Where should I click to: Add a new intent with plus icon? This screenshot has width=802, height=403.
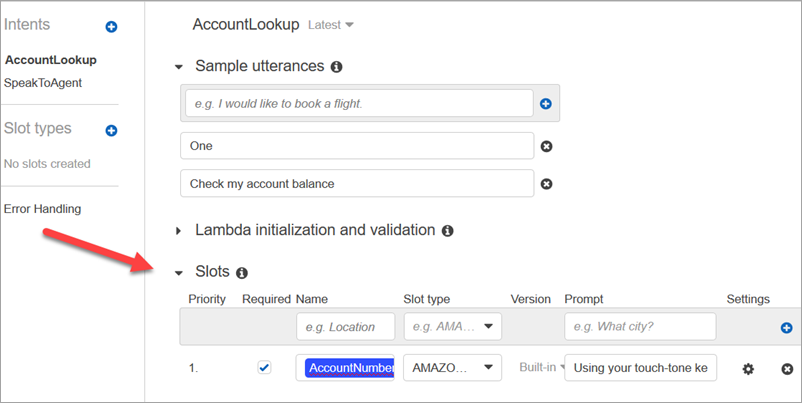[111, 27]
